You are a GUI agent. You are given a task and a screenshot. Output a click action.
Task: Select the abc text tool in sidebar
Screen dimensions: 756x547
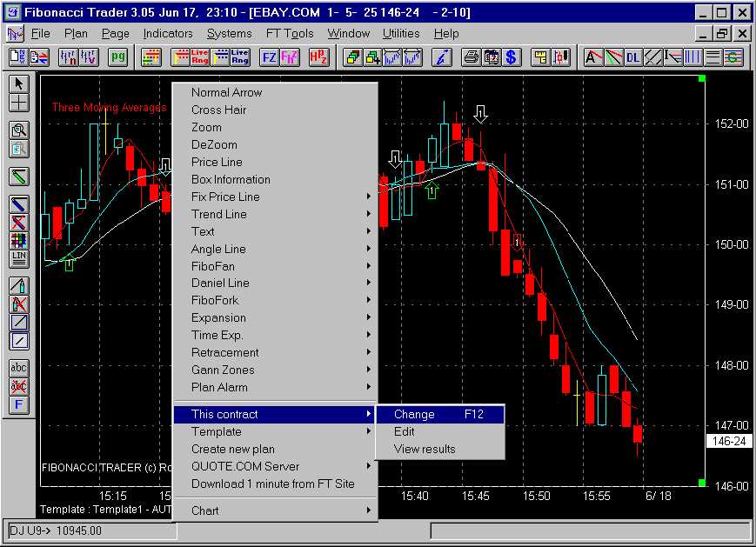coord(19,368)
